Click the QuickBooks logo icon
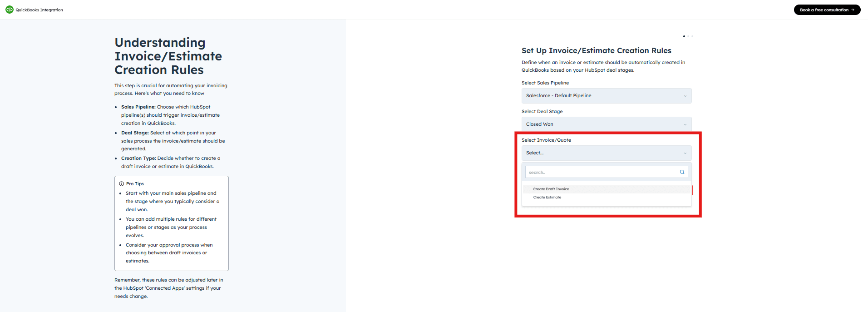The image size is (868, 312). (x=9, y=10)
